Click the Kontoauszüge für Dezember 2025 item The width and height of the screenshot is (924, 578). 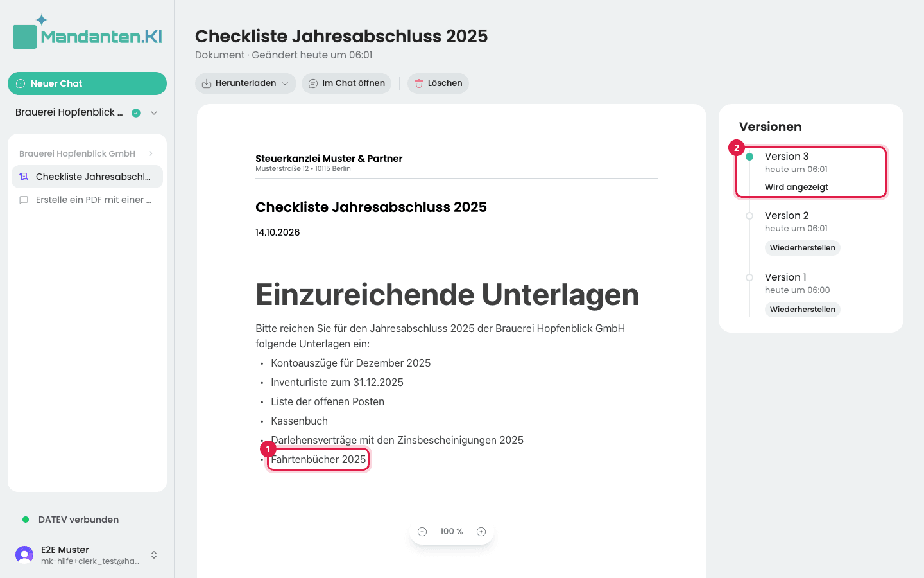tap(350, 363)
